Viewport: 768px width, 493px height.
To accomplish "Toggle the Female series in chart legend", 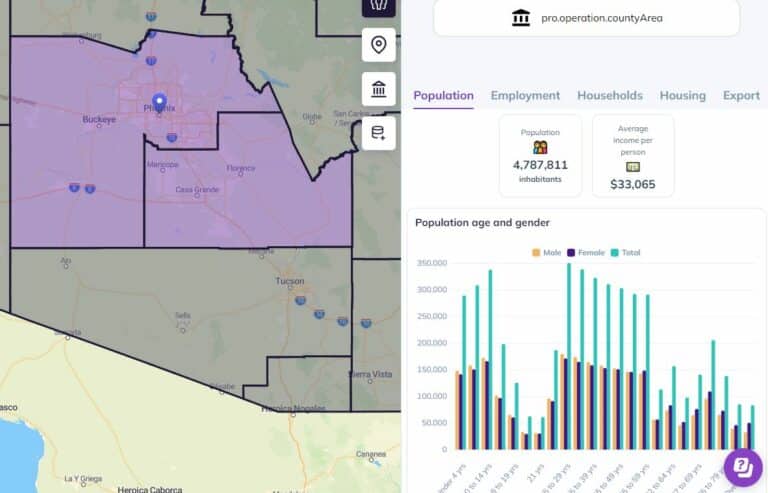I will coord(586,253).
